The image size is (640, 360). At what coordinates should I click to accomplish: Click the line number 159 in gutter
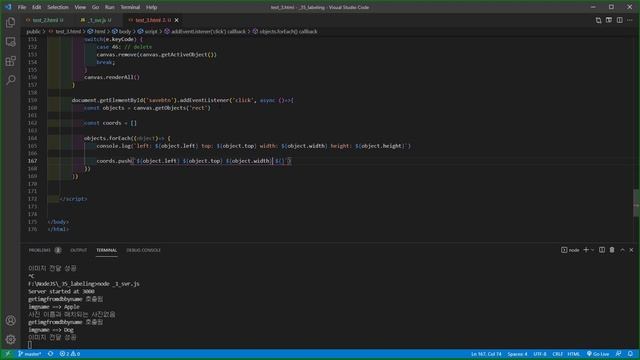pos(32,100)
